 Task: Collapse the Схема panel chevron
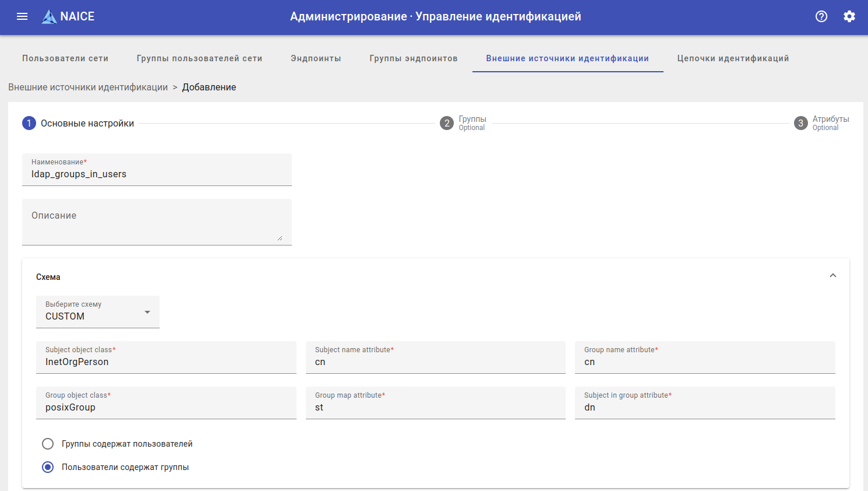point(833,276)
